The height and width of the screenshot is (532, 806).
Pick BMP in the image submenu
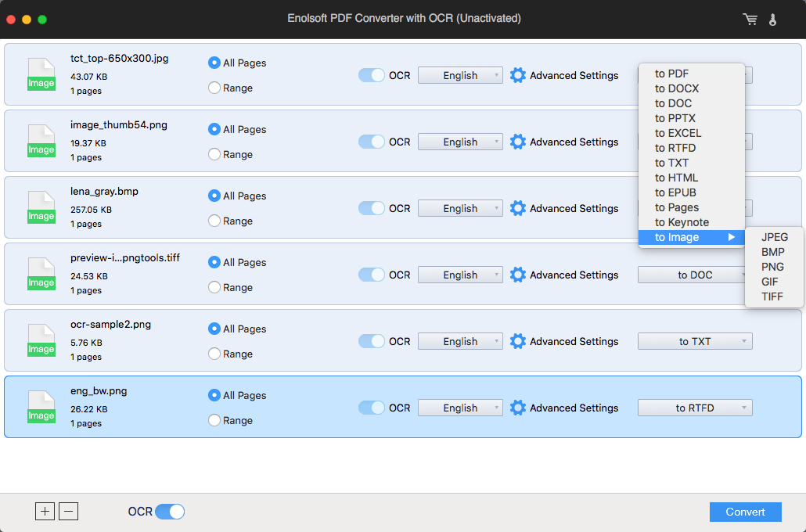(774, 252)
